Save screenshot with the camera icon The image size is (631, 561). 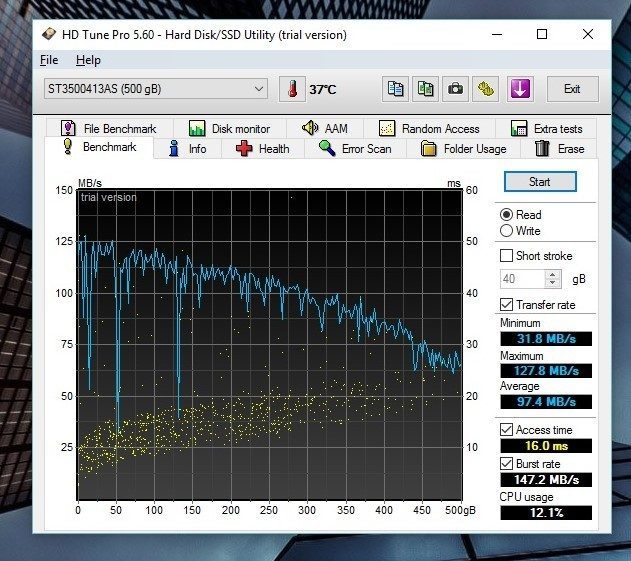[x=456, y=89]
